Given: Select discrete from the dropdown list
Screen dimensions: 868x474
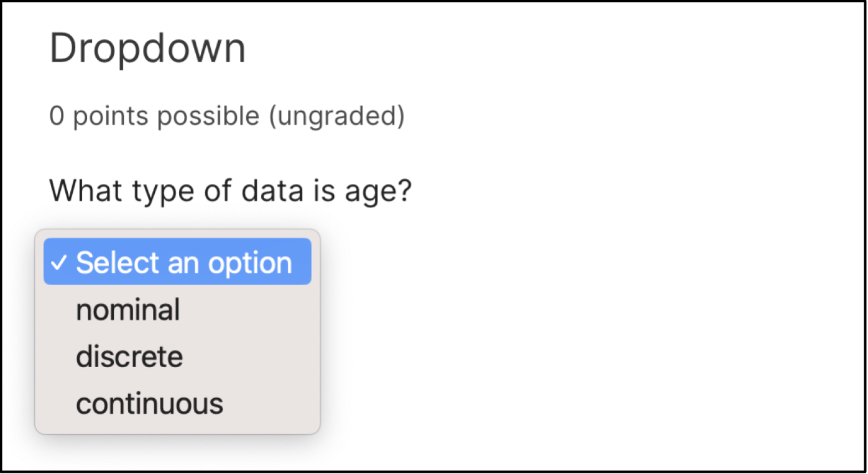Looking at the screenshot, I should click(129, 357).
